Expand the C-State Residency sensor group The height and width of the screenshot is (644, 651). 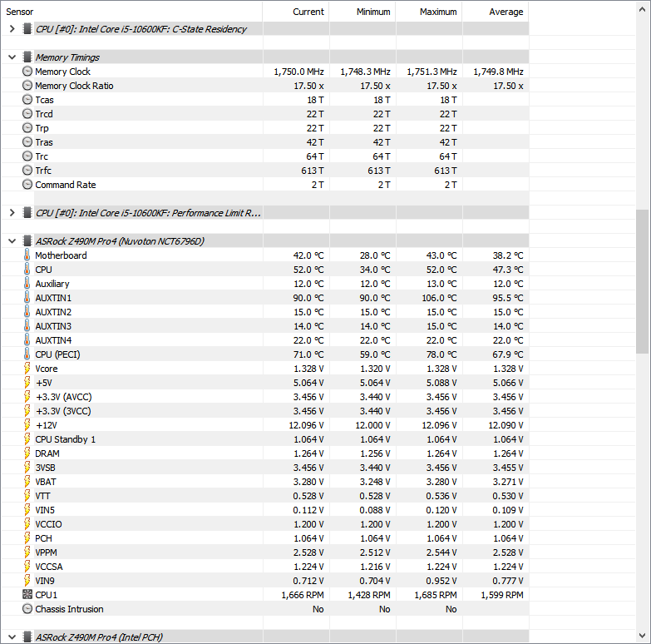click(12, 29)
